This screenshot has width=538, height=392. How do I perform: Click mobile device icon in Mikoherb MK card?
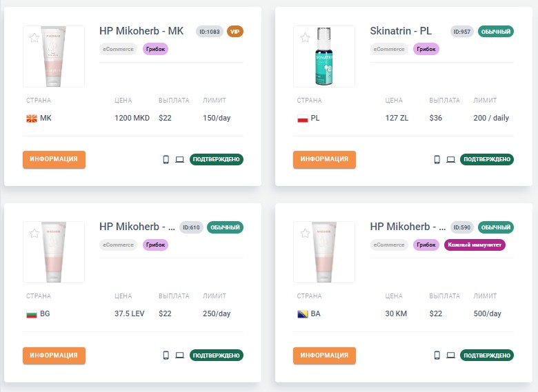[166, 159]
